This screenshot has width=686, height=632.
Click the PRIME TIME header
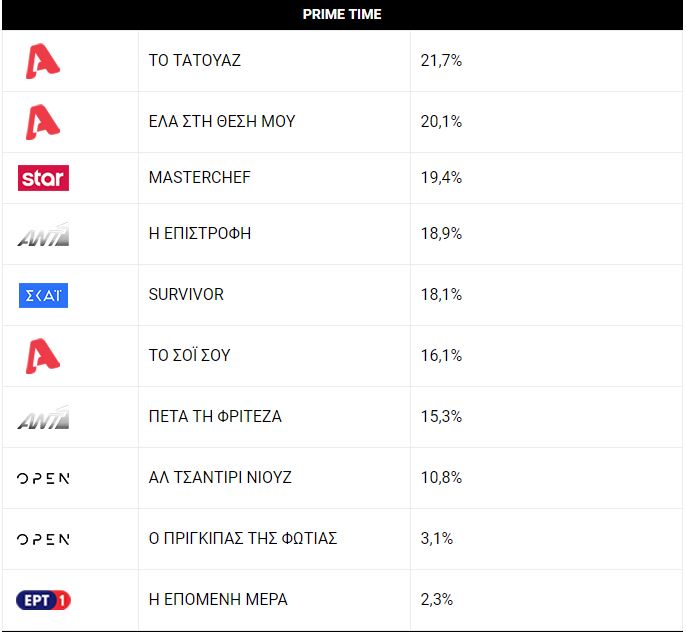[x=342, y=14]
